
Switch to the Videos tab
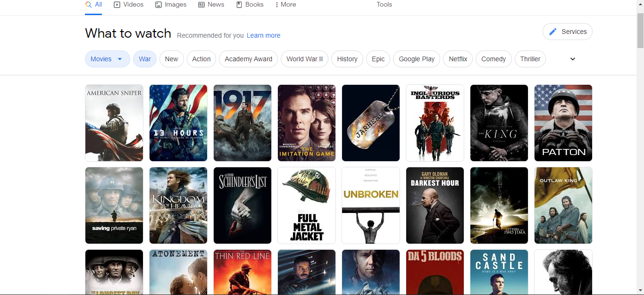point(129,5)
